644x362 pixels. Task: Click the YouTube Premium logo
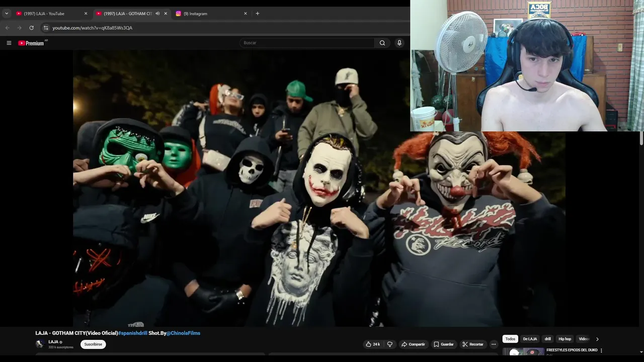[31, 43]
